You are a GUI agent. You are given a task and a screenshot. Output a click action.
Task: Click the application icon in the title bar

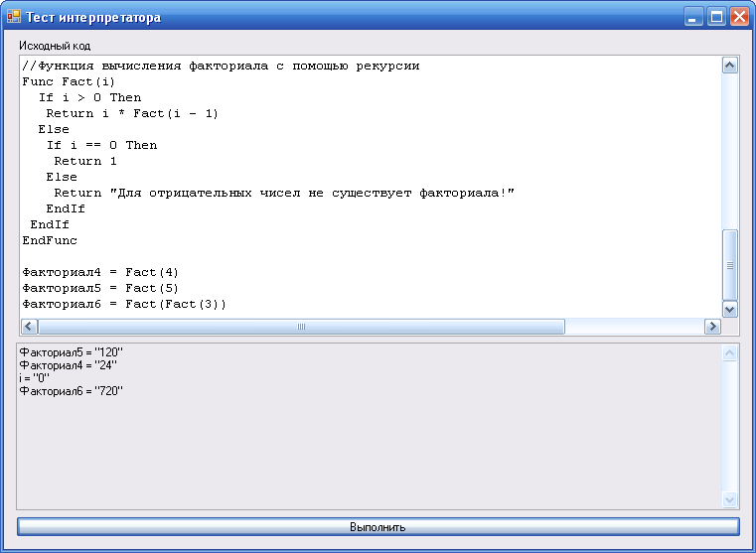[14, 17]
